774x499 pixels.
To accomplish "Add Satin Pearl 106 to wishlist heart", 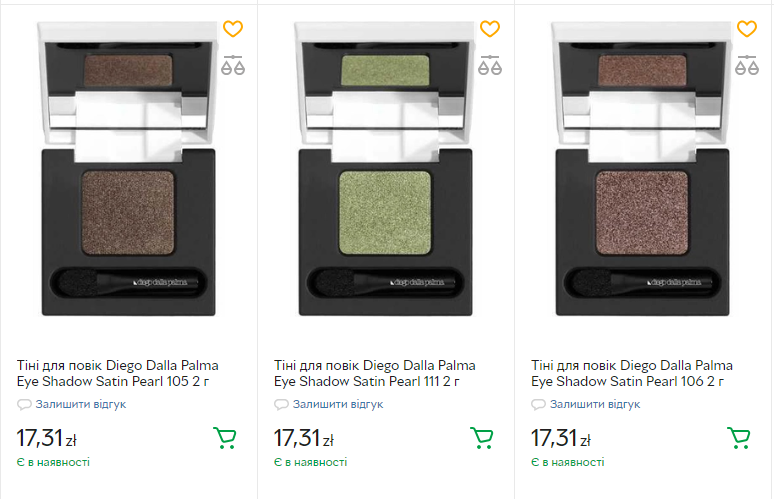I will pos(747,29).
